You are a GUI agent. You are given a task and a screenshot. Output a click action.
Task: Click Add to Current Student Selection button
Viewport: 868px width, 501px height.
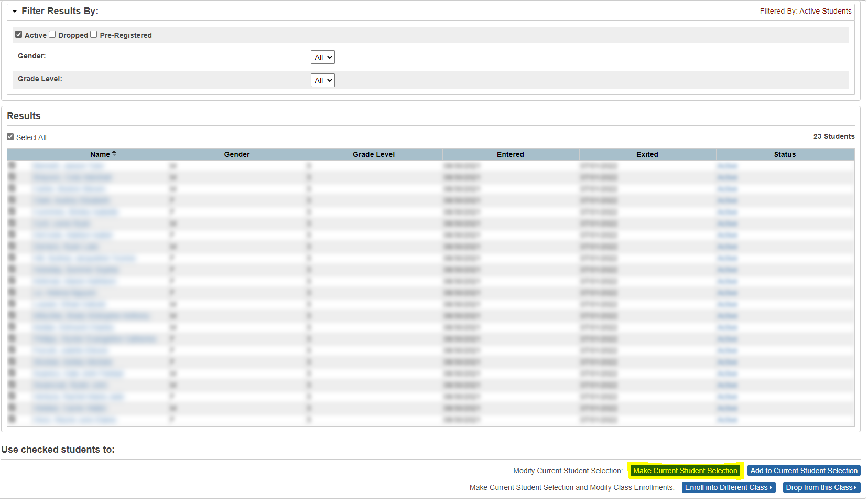[804, 471]
